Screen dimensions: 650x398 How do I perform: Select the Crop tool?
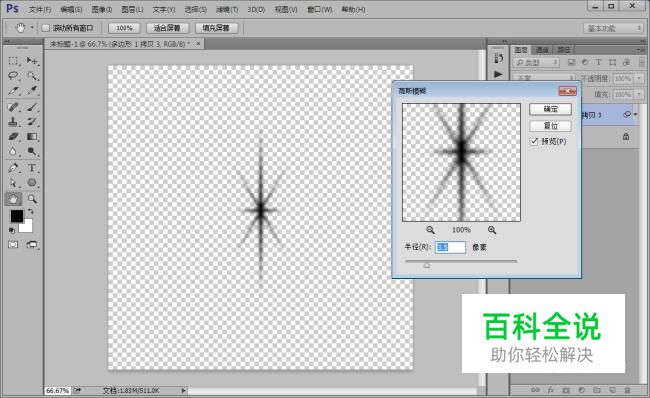pyautogui.click(x=13, y=90)
